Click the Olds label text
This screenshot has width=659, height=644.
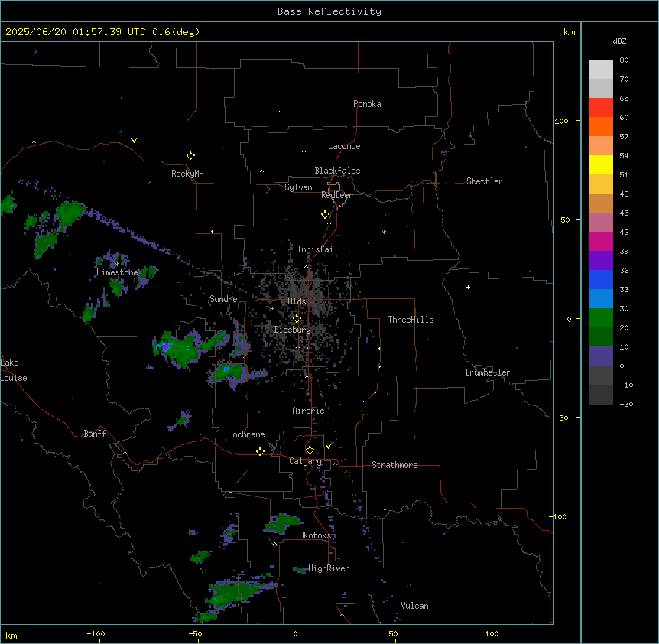[297, 301]
